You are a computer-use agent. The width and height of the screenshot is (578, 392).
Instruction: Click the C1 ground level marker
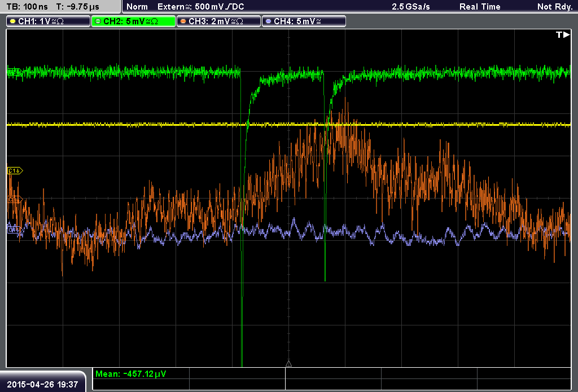(x=15, y=170)
